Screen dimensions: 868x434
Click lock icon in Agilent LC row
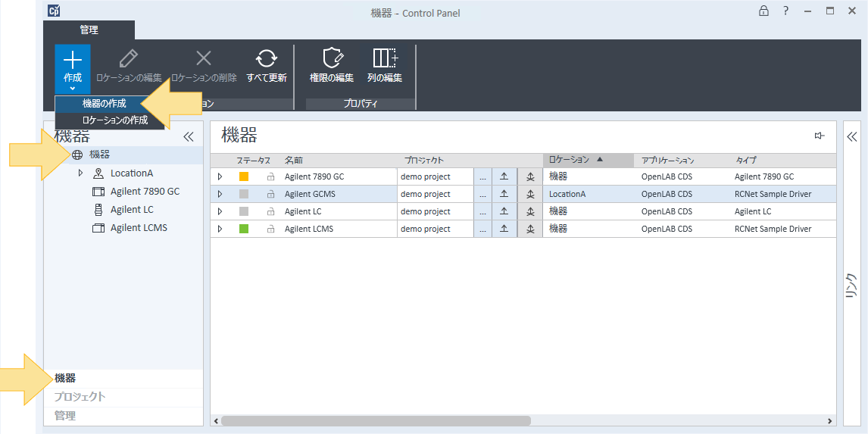click(x=270, y=212)
